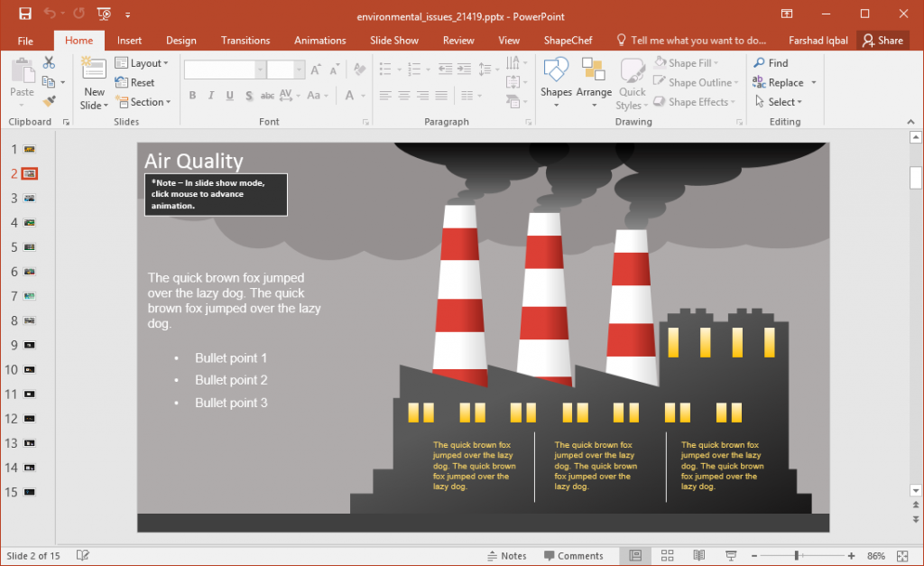Apply bold formatting to text
The width and height of the screenshot is (924, 566).
pyautogui.click(x=192, y=95)
